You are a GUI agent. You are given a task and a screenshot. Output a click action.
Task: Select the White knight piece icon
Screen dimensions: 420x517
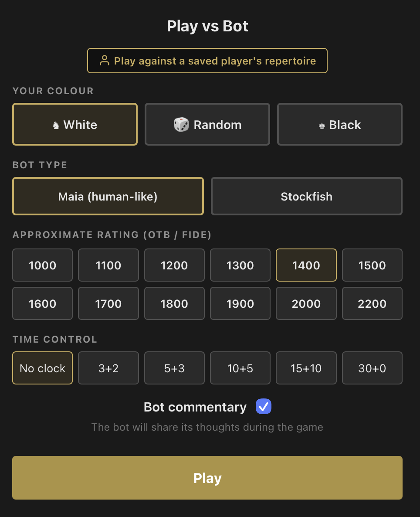click(55, 125)
